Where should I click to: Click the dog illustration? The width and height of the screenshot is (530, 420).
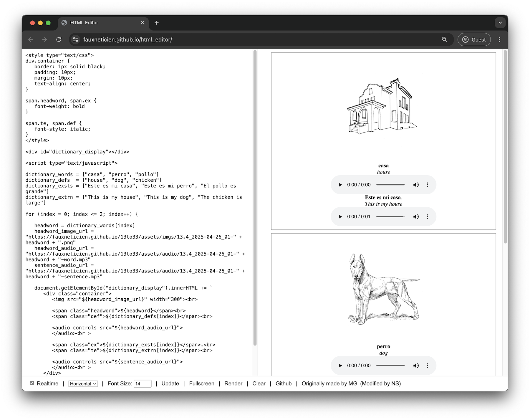tap(384, 289)
